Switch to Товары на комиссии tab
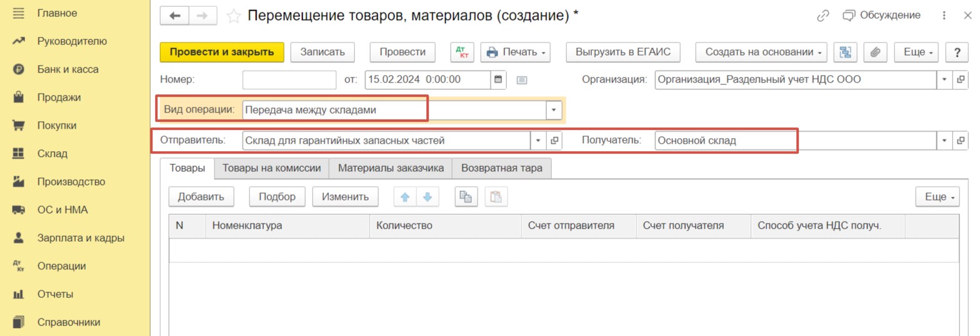The width and height of the screenshot is (980, 336). 272,168
